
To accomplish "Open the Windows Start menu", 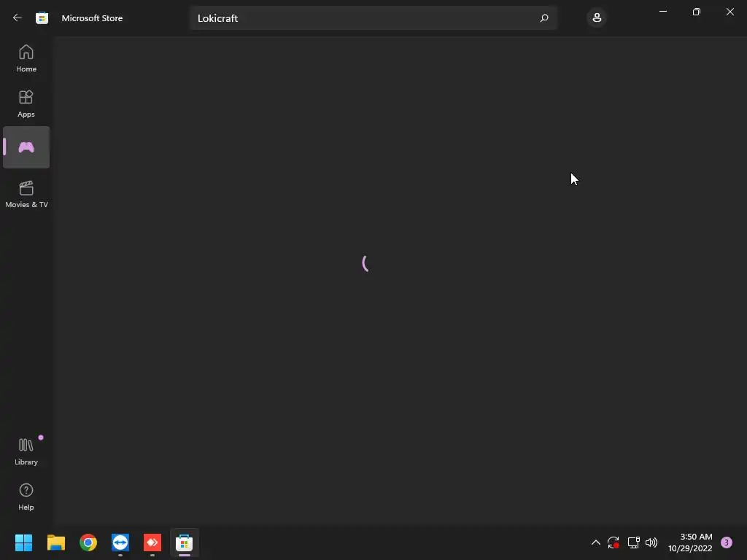I will [x=23, y=542].
